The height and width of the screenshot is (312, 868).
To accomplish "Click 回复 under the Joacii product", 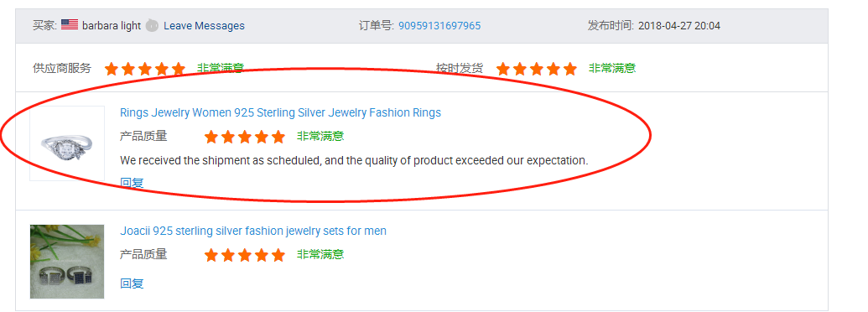I will point(132,283).
